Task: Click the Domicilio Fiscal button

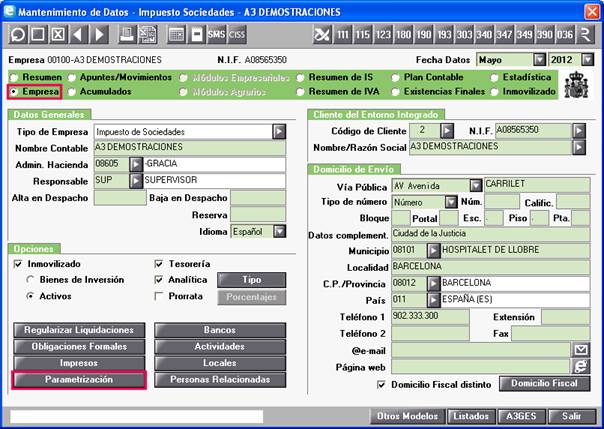Action: tap(544, 384)
